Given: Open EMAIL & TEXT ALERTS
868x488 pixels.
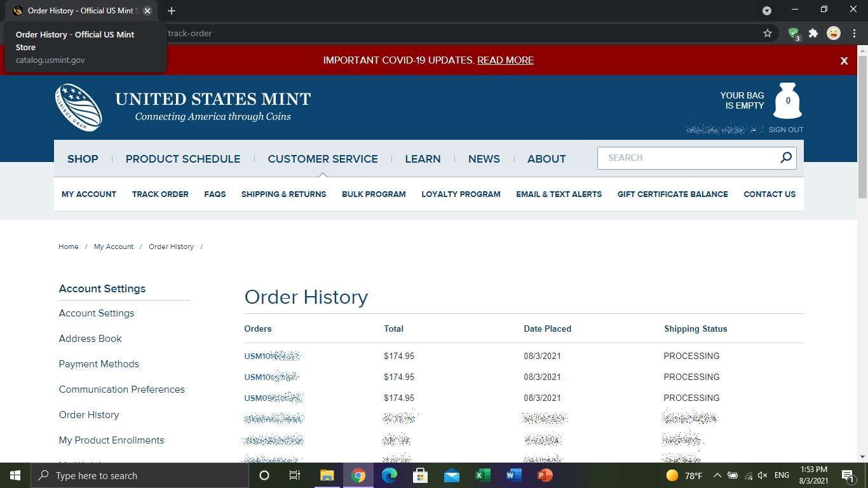Looking at the screenshot, I should tap(559, 194).
